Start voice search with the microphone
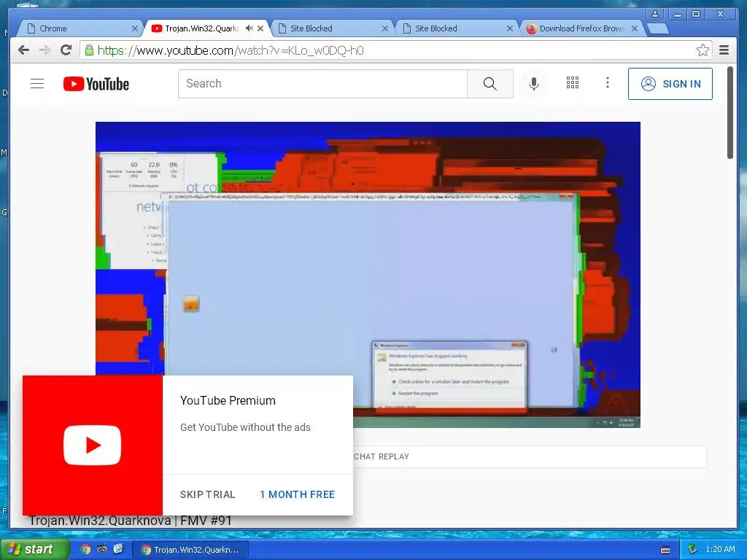The height and width of the screenshot is (560, 747). (x=534, y=84)
